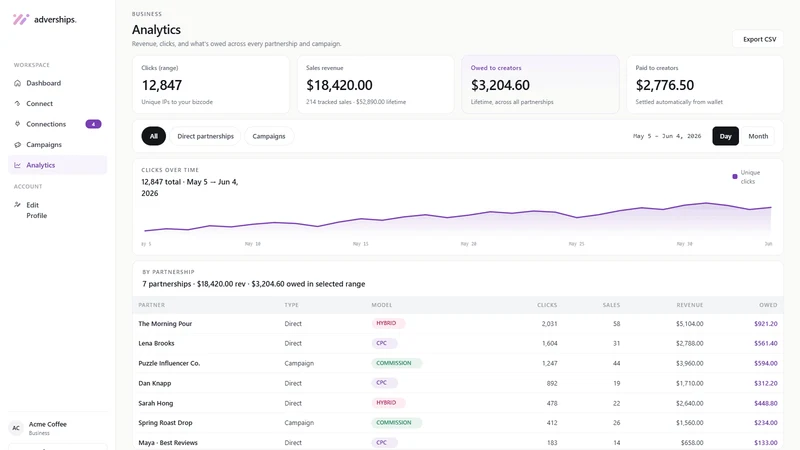Click clicks value 1,604
The width and height of the screenshot is (800, 450).
pyautogui.click(x=549, y=343)
